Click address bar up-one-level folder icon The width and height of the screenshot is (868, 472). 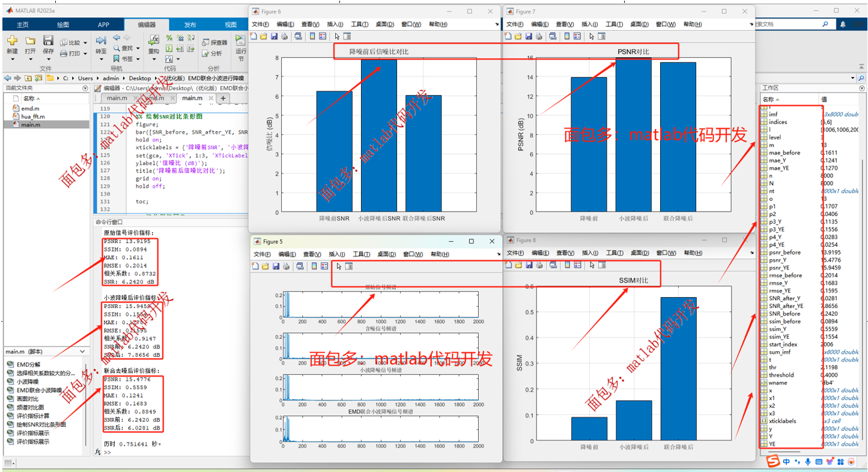pyautogui.click(x=28, y=78)
